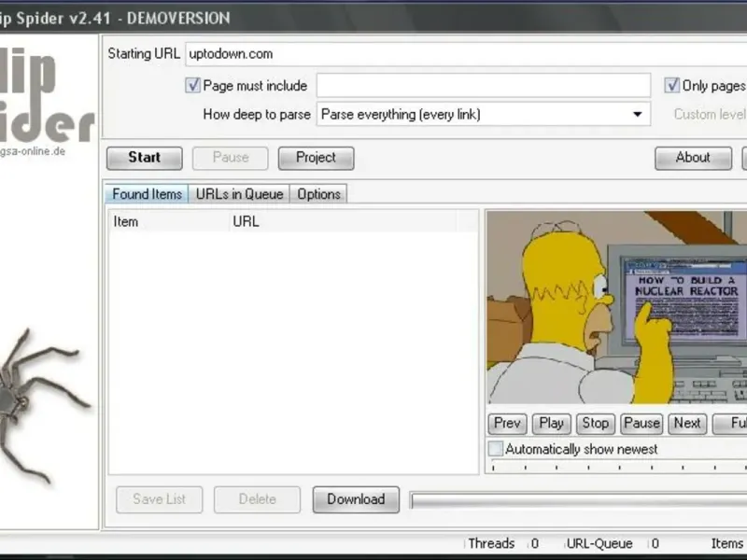The height and width of the screenshot is (560, 747).
Task: Click the gsa-online.de logo link
Action: click(x=33, y=151)
